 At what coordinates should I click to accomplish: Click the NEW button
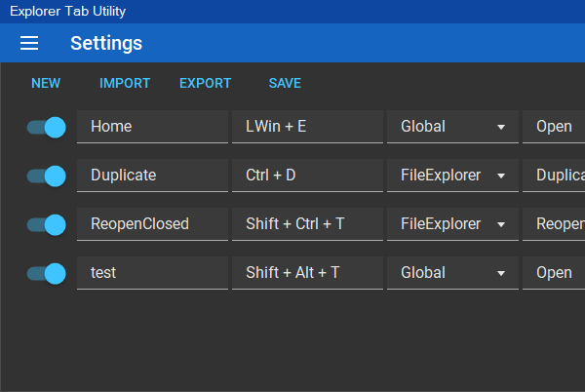(x=46, y=83)
